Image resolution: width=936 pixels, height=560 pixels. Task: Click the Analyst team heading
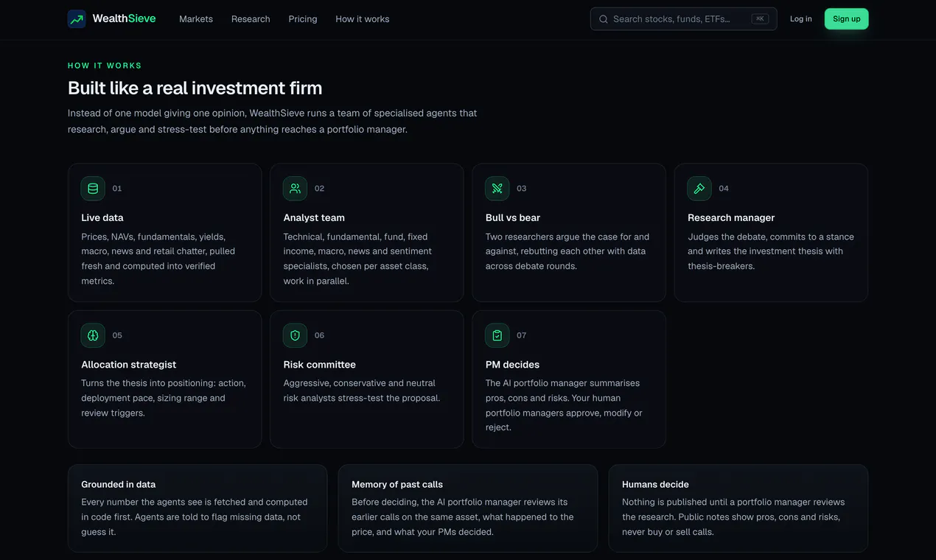[314, 217]
